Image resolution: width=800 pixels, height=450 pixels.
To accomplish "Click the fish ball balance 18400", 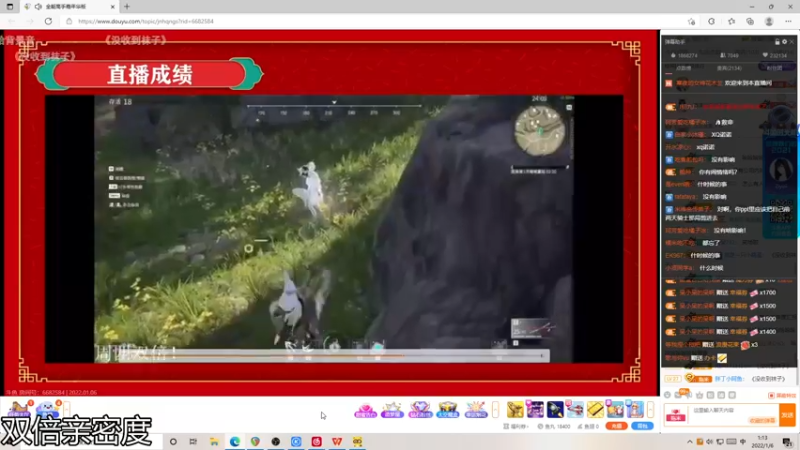I will (x=554, y=426).
